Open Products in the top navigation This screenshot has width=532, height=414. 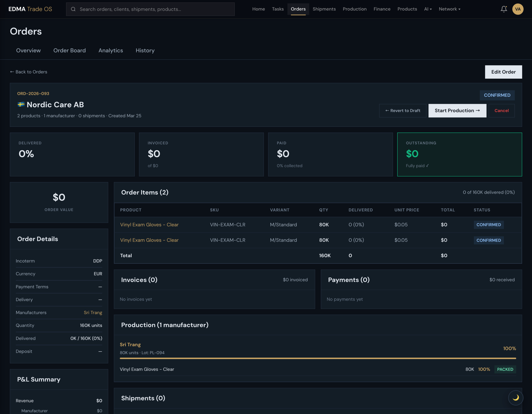407,9
